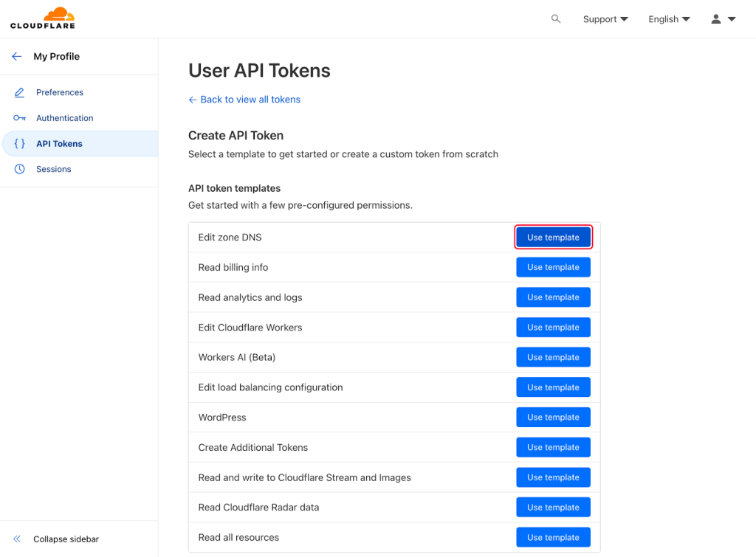Screen dimensions: 756x557
Task: Click the Cloudflare logo
Action: tap(44, 18)
